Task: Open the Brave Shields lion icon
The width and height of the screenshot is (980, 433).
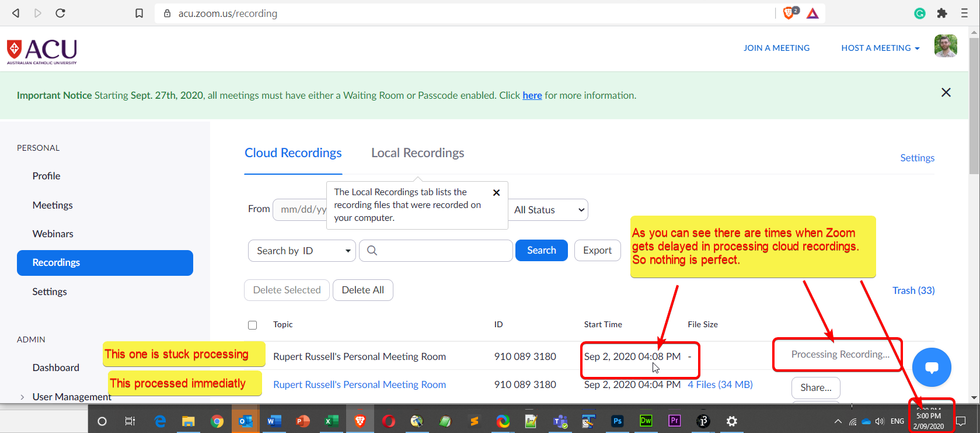Action: [790, 13]
